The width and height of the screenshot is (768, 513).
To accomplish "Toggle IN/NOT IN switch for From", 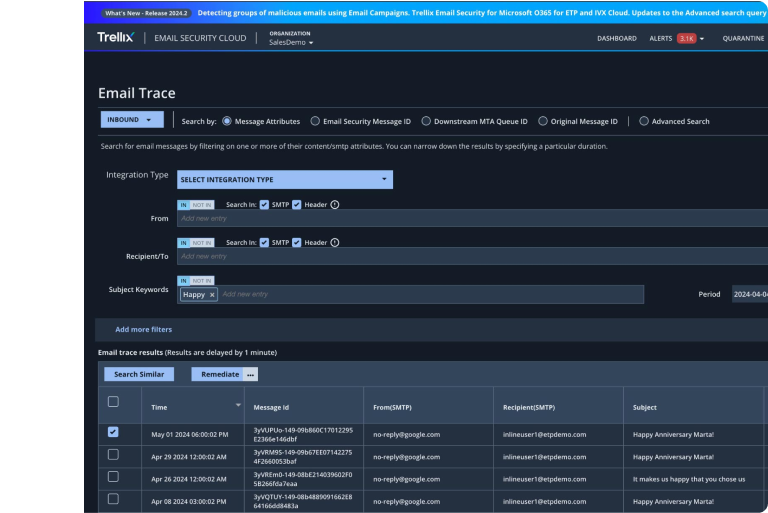I will pos(196,205).
